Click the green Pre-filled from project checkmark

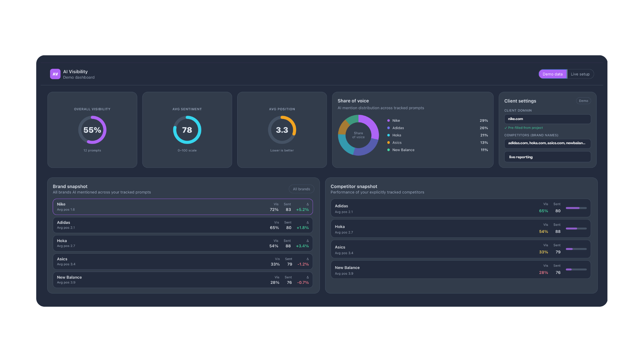point(506,128)
